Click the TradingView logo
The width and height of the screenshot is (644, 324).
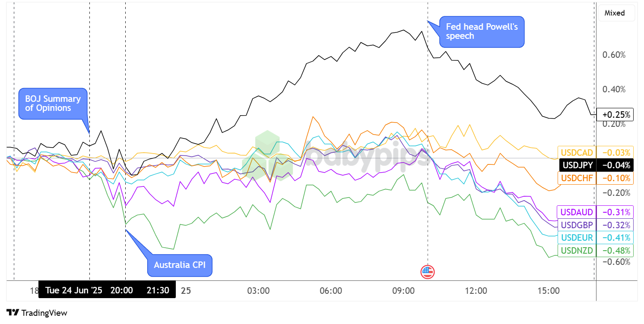pyautogui.click(x=37, y=313)
